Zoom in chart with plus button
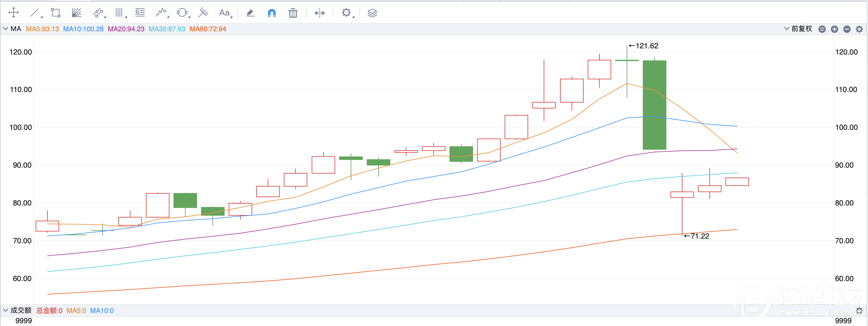The height and width of the screenshot is (326, 868). [x=834, y=29]
